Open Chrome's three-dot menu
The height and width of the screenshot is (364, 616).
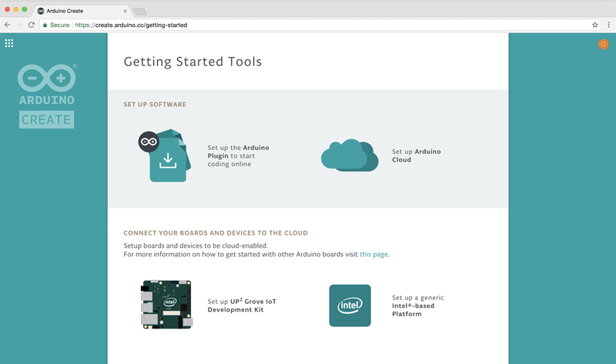(x=607, y=25)
